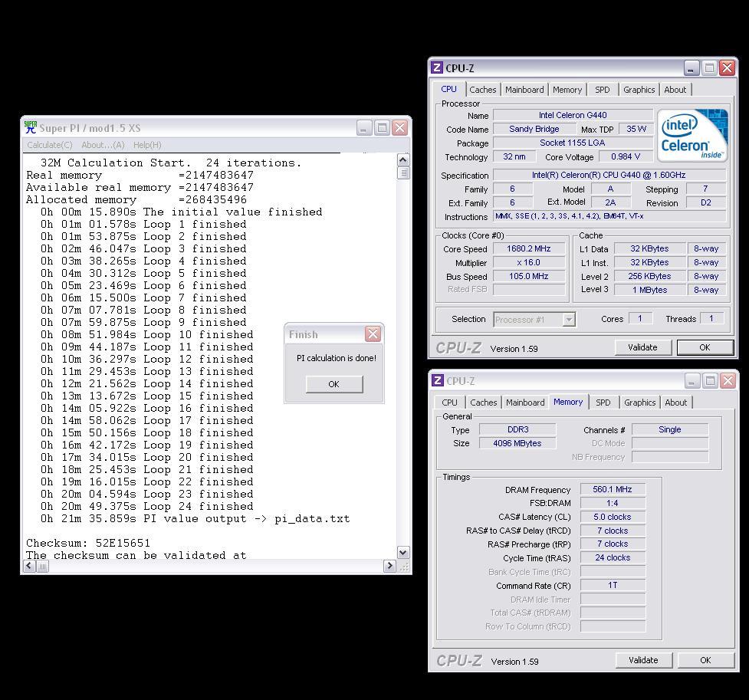Click the Level 3 cache value 1 MBytes

(x=649, y=290)
